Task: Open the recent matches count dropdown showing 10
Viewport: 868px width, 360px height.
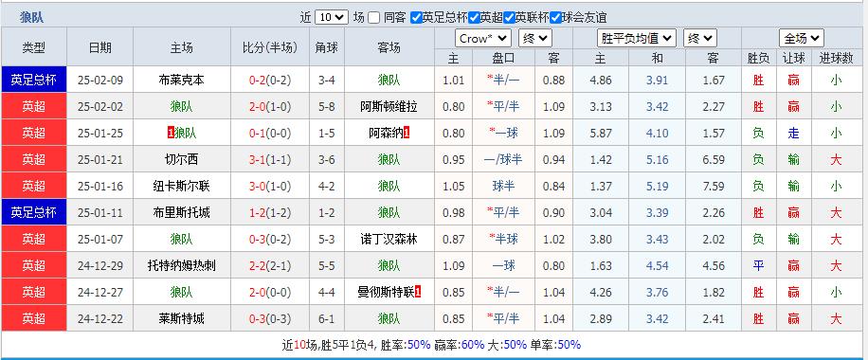Action: (331, 18)
